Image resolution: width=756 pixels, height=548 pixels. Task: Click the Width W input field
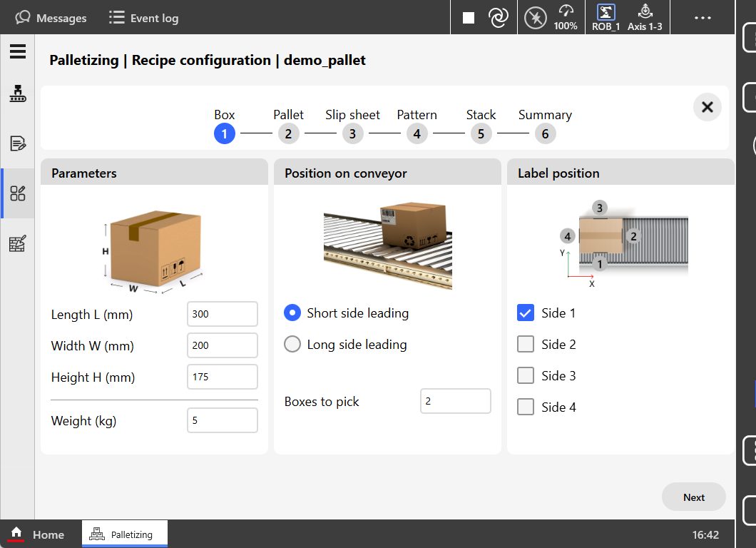tap(223, 345)
